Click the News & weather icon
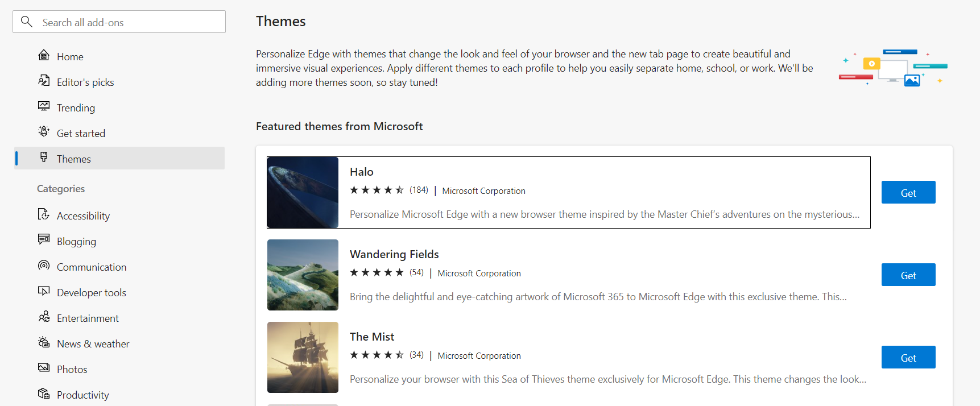Viewport: 980px width, 406px height. [44, 343]
